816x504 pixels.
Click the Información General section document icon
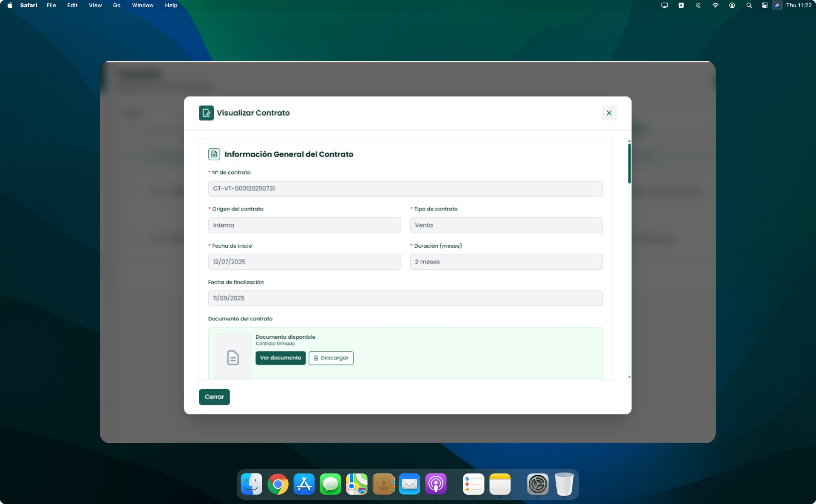pos(214,154)
